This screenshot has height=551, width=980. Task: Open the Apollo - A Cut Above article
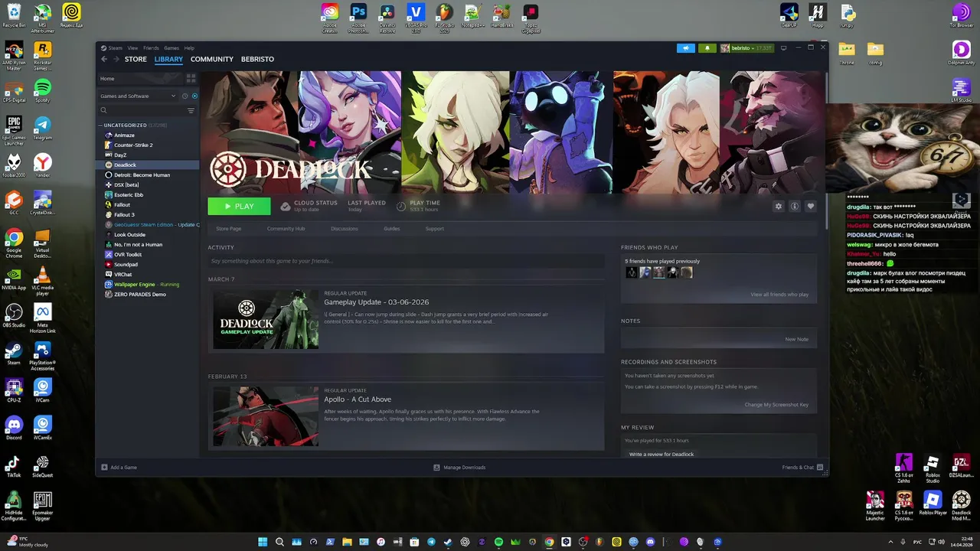pos(358,399)
